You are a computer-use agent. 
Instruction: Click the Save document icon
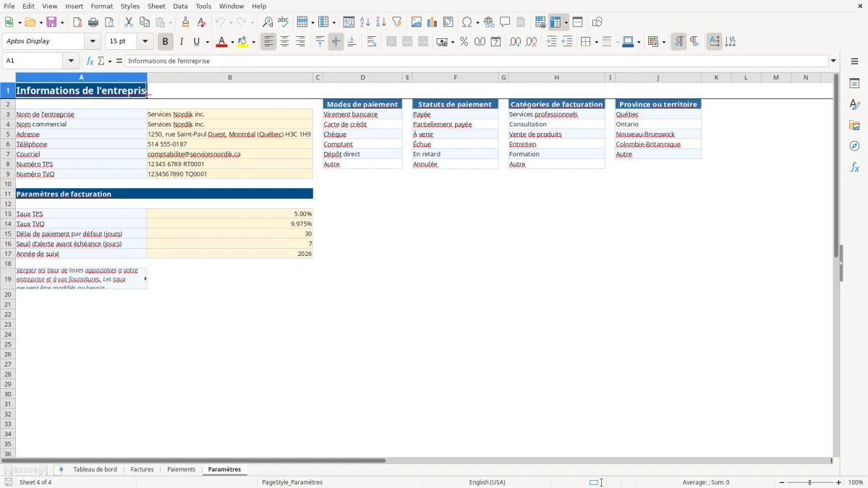(x=51, y=22)
